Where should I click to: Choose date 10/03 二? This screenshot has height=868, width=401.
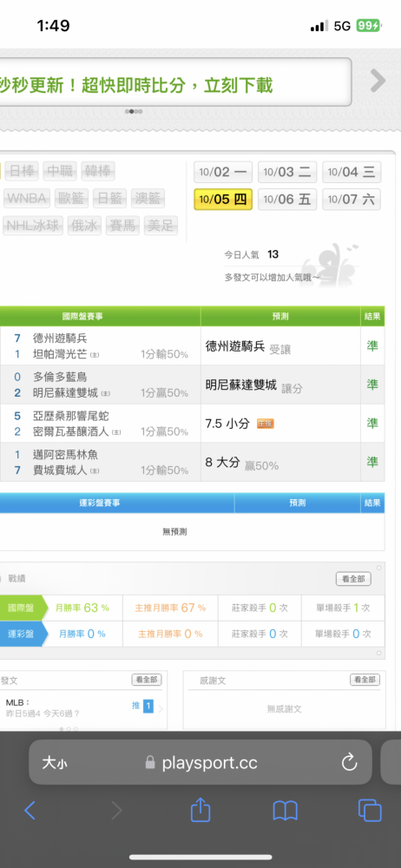287,172
